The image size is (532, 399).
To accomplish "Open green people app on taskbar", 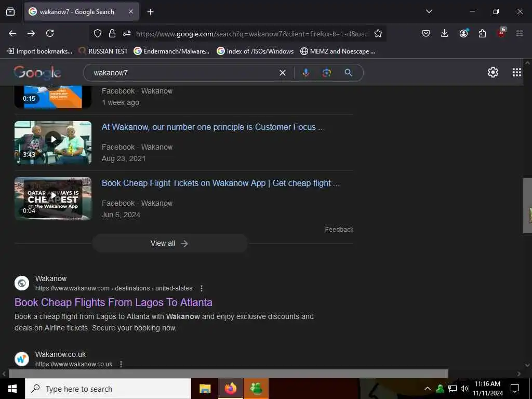I will click(x=256, y=389).
